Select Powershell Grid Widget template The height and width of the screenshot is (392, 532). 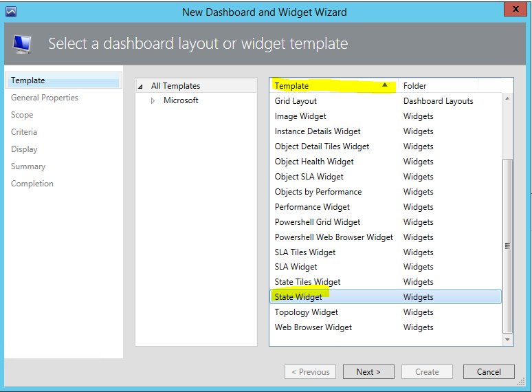[x=386, y=222]
